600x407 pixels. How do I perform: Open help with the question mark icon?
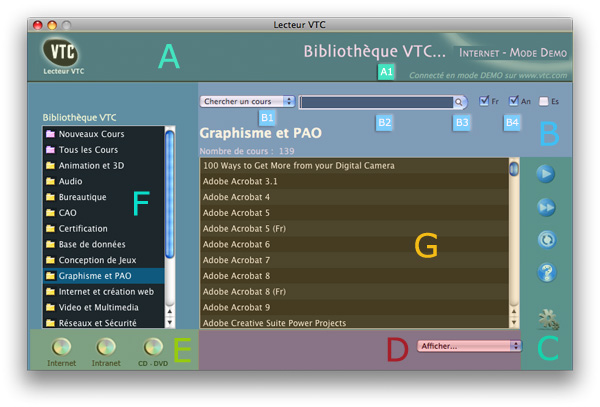point(546,273)
